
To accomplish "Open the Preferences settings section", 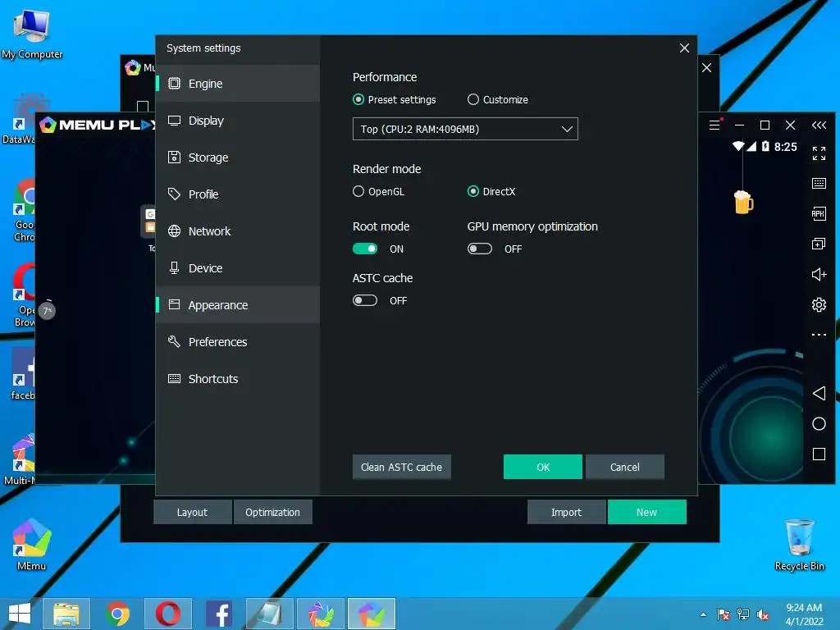I will pyautogui.click(x=238, y=342).
